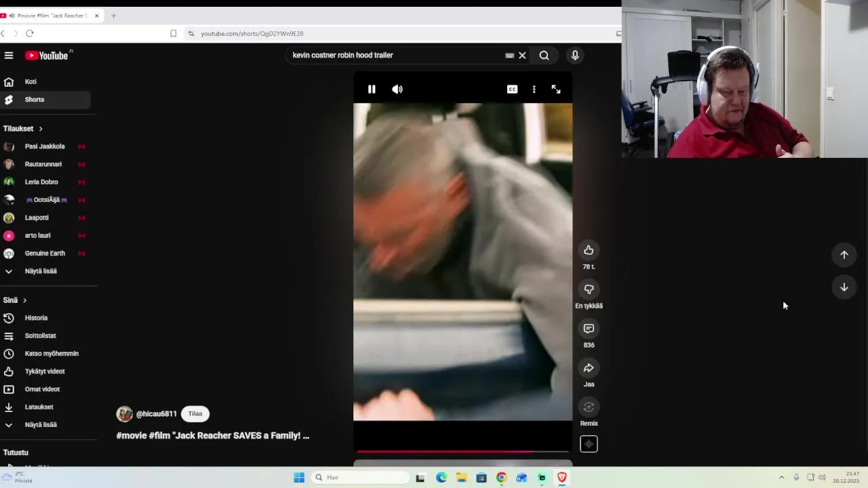Expand the Short title description
The height and width of the screenshot is (488, 868).
[x=213, y=436]
